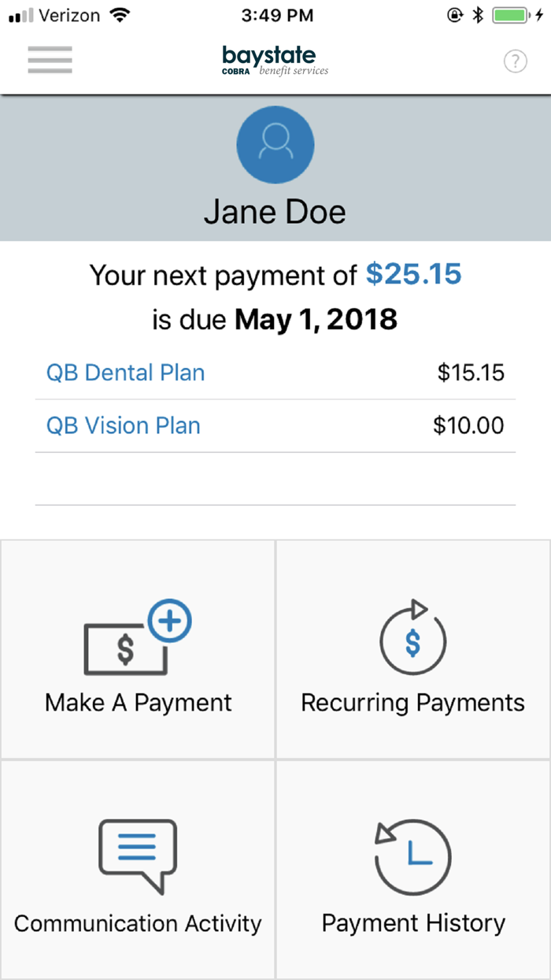Open the QB Dental Plan details

click(126, 373)
